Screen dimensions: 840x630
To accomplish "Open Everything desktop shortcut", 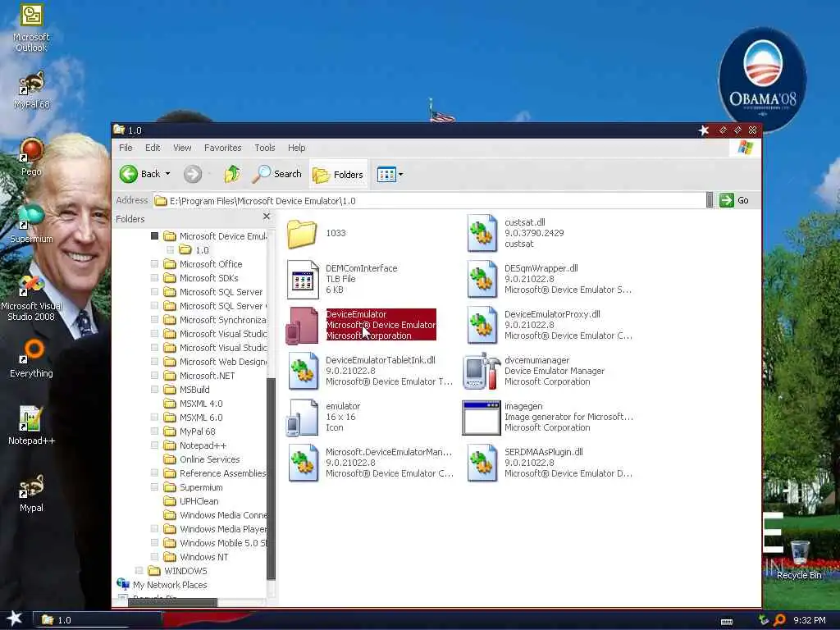I will pos(31,358).
